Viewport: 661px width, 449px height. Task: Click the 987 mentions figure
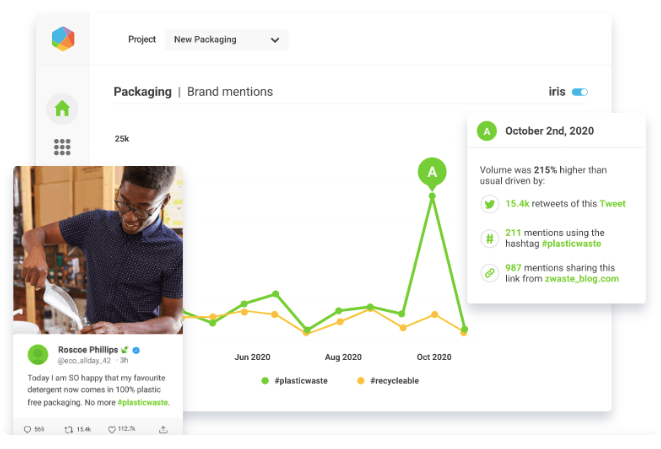[513, 268]
